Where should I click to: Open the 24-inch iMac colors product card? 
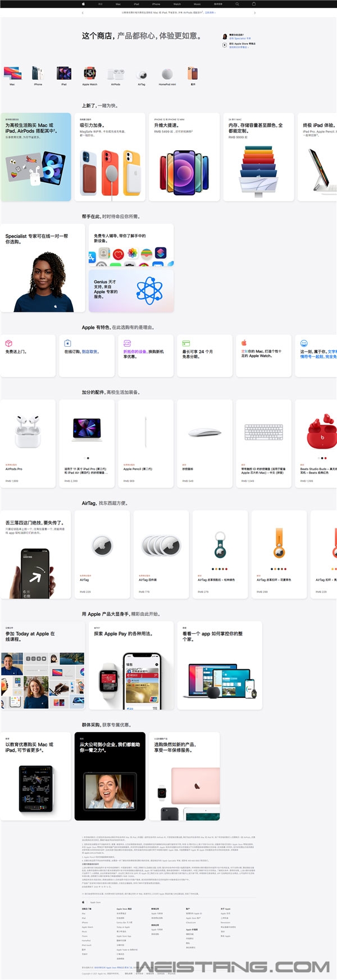(258, 157)
